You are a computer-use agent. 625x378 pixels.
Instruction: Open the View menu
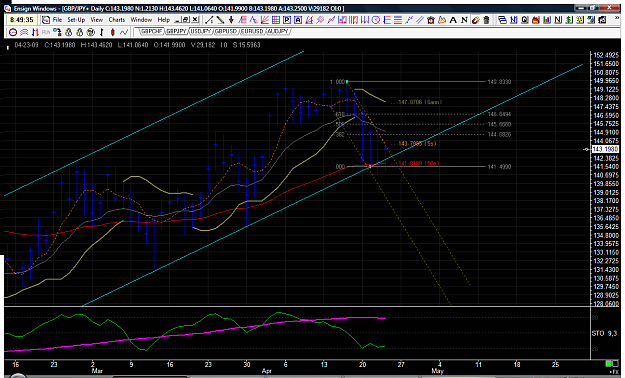click(x=96, y=20)
